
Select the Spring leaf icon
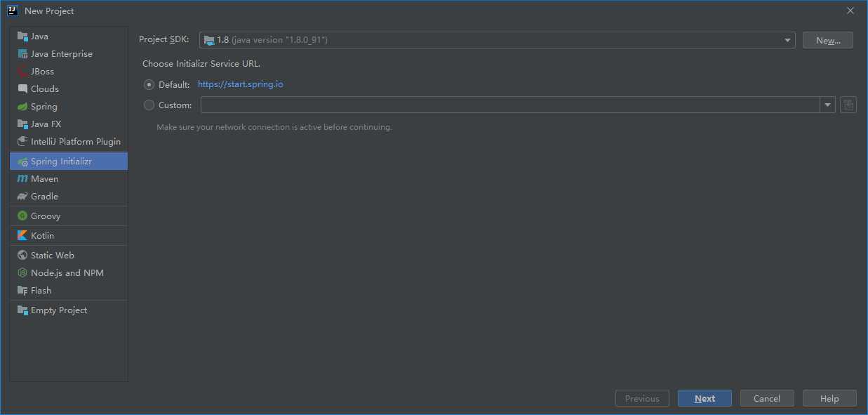click(22, 107)
